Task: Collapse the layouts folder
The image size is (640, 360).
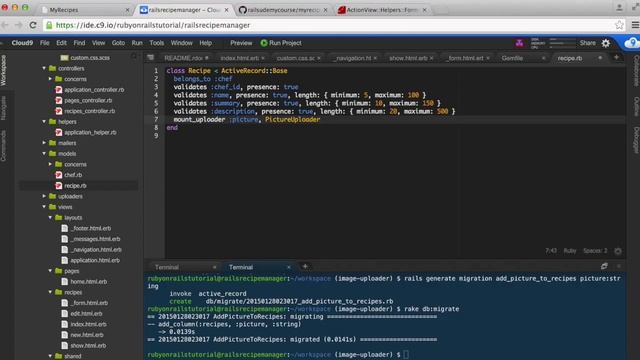Action: 50,218
